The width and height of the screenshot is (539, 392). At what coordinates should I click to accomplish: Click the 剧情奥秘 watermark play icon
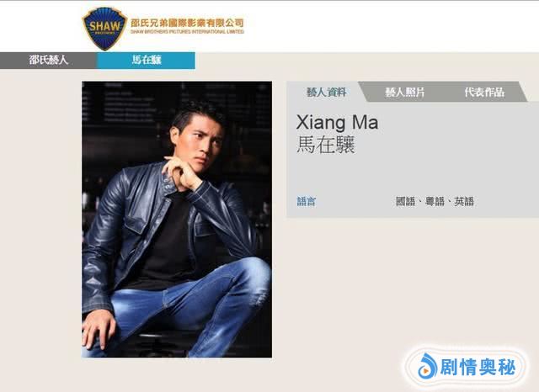pyautogui.click(x=427, y=366)
